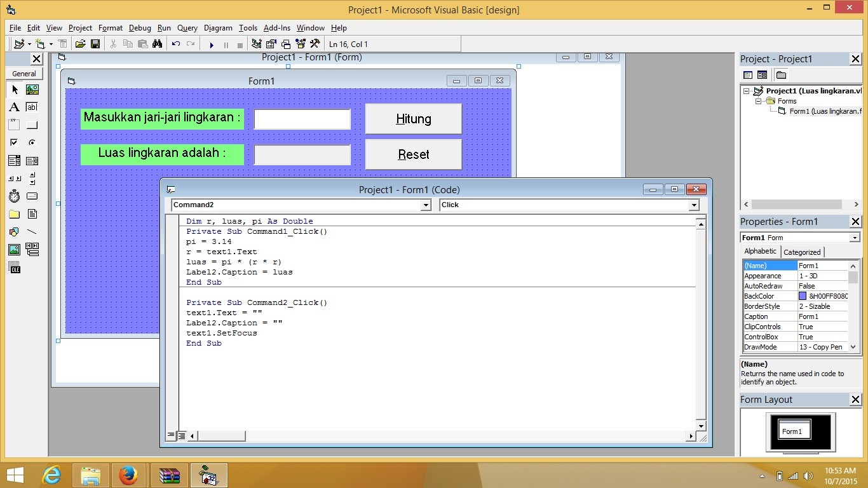Save the project with the floppy icon
Image resolution: width=868 pixels, height=488 pixels.
coord(95,44)
